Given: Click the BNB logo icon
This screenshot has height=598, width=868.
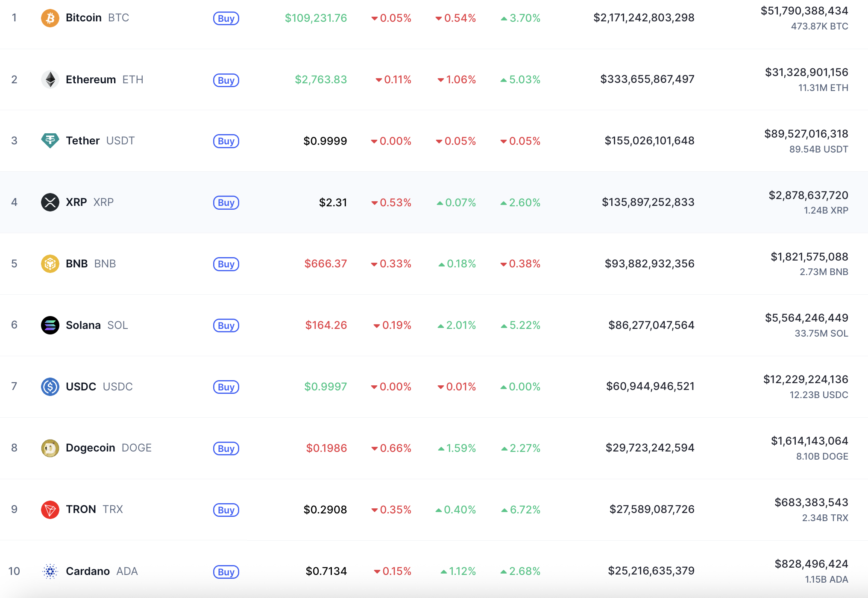Looking at the screenshot, I should coord(50,264).
